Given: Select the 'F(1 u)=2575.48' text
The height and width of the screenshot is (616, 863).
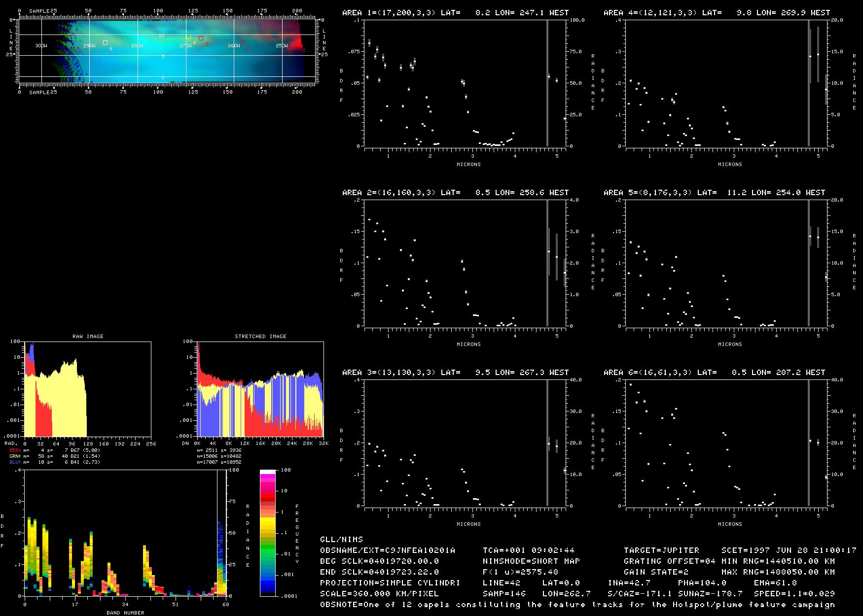Looking at the screenshot, I should [520, 572].
